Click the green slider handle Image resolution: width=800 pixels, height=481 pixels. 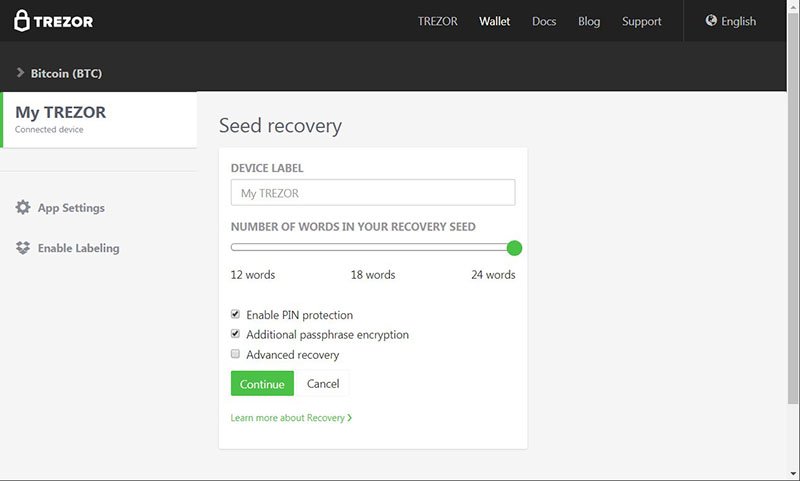click(x=514, y=248)
